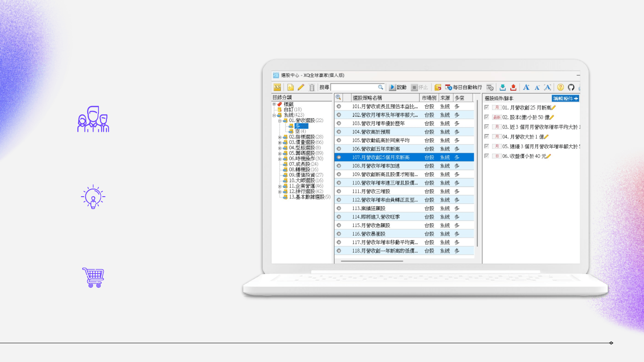The height and width of the screenshot is (362, 644).
Task: Toggle checkbox for 02. 股本(億)小於 50 億
Action: [x=487, y=117]
